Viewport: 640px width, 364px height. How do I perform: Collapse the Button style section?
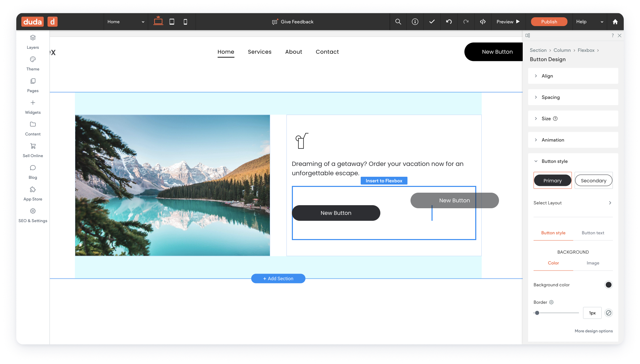(573, 161)
